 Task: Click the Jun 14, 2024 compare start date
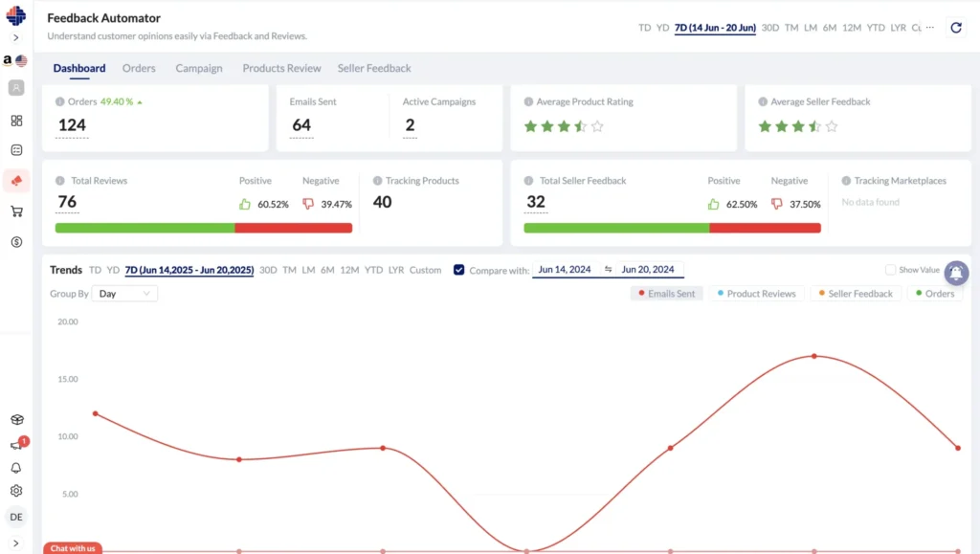click(565, 269)
